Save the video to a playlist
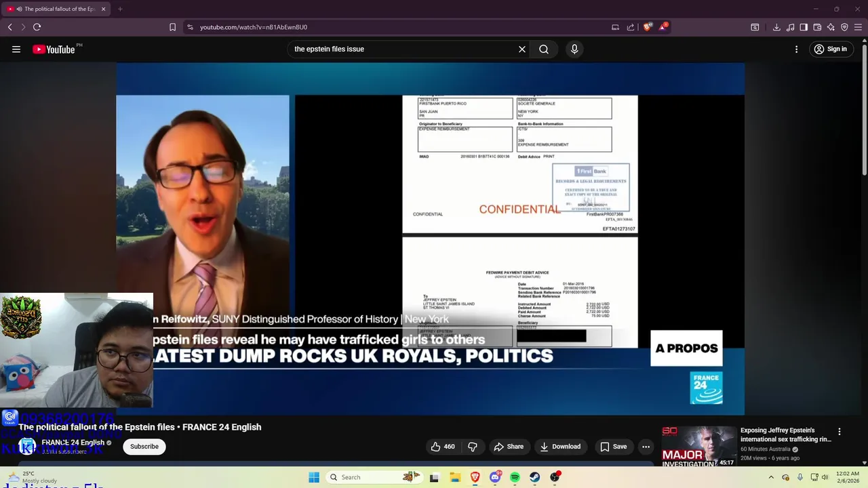 (x=613, y=447)
